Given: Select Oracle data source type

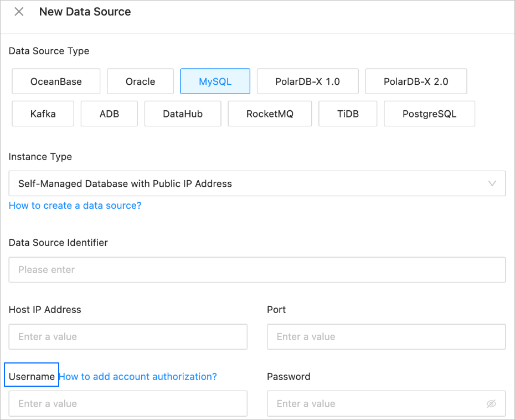Looking at the screenshot, I should (x=140, y=81).
